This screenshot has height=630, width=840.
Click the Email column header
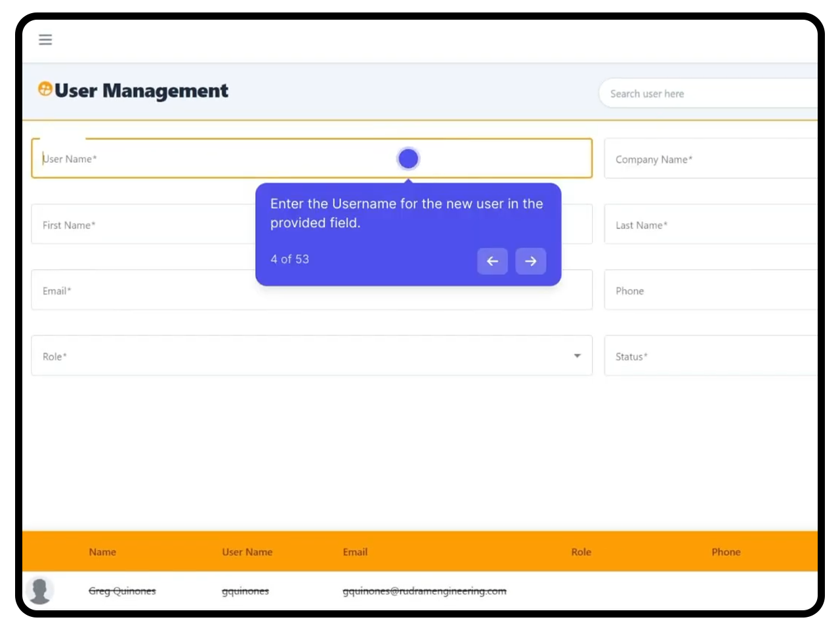355,552
